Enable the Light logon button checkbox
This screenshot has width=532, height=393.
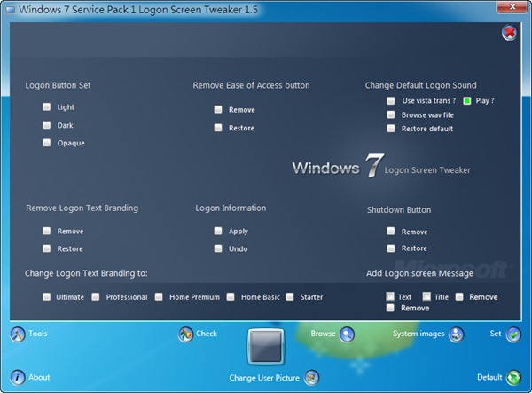pyautogui.click(x=46, y=107)
